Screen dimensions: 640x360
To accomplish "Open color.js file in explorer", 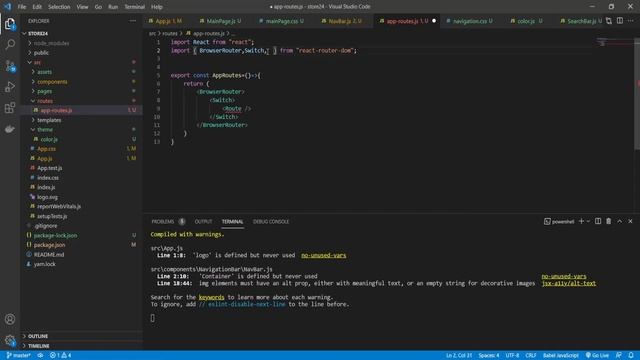I will coord(82,139).
